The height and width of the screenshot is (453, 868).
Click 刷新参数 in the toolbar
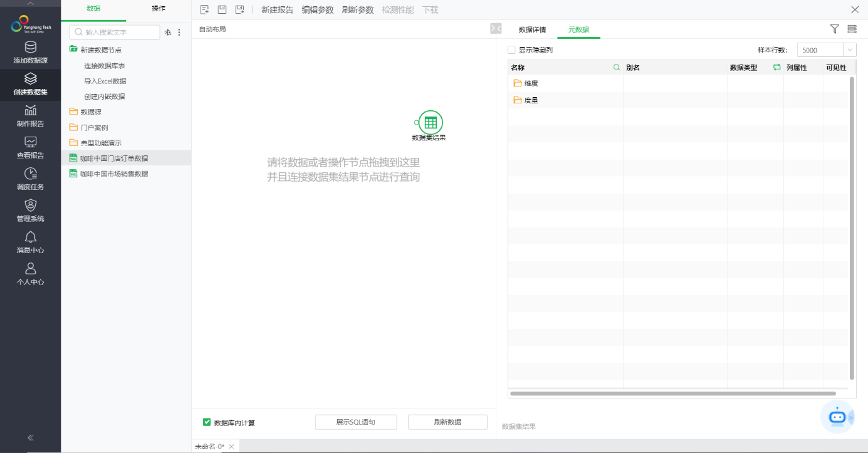tap(358, 10)
